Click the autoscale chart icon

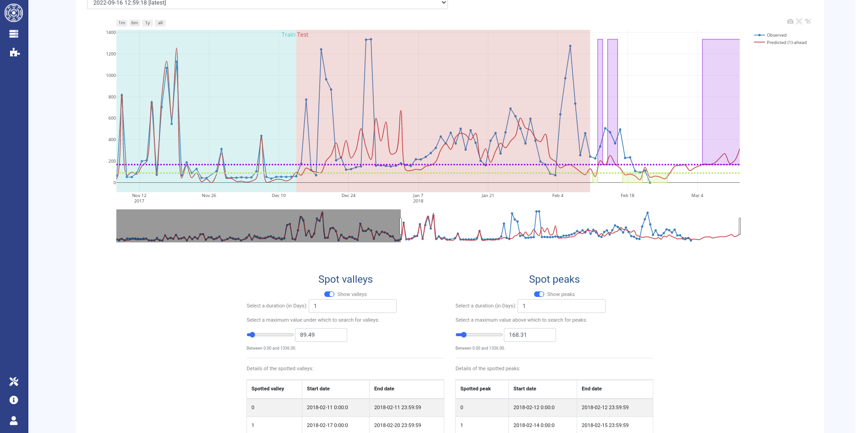pyautogui.click(x=799, y=22)
